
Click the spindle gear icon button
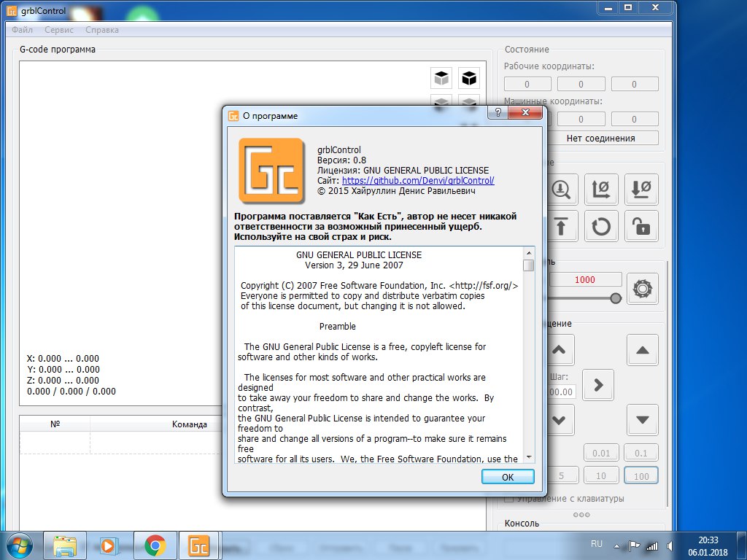[x=642, y=289]
